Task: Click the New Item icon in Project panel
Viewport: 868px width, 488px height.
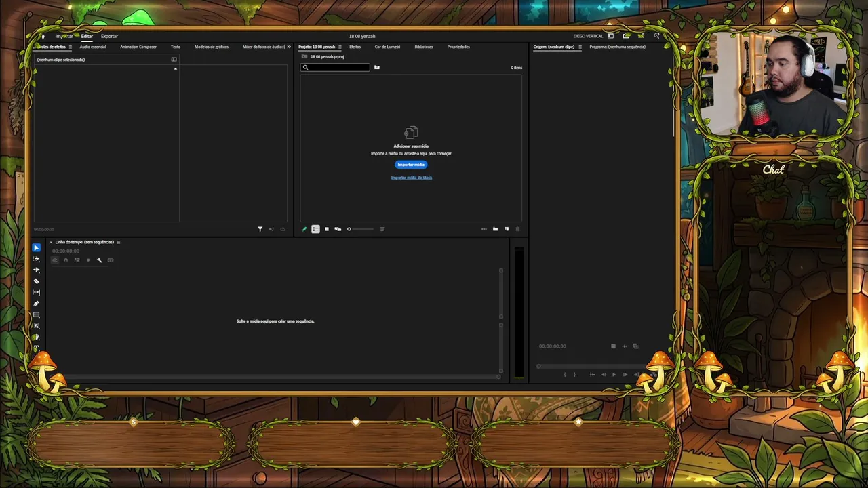Action: [x=507, y=229]
